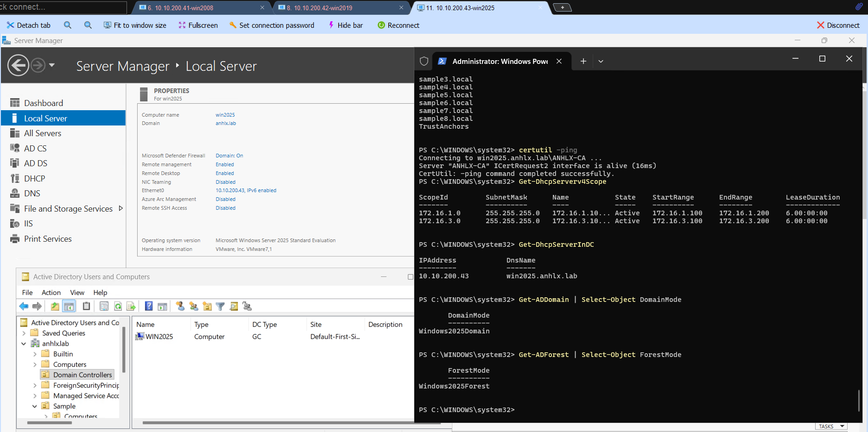Click PowerShell terminal shield icon
The width and height of the screenshot is (868, 432).
424,61
